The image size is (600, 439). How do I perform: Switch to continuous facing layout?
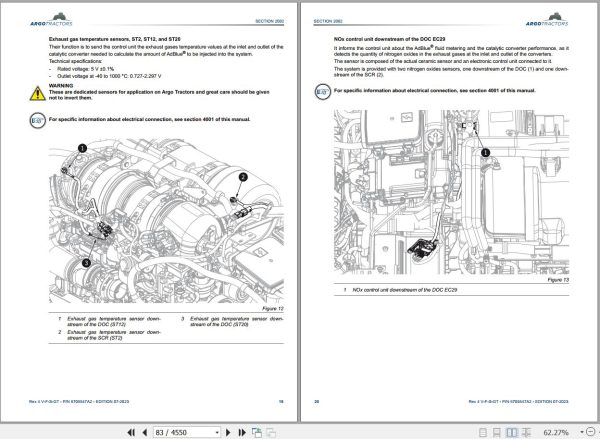[x=527, y=432]
